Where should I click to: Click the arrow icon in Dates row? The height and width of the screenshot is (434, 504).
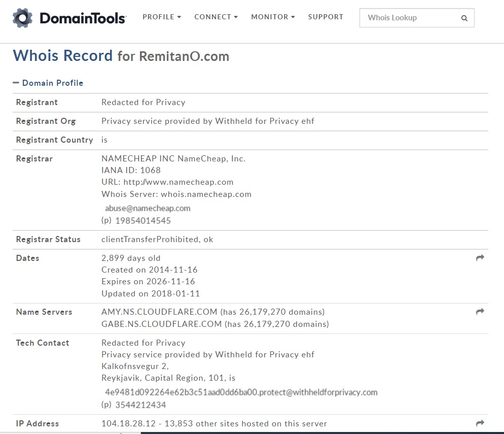[x=480, y=258]
